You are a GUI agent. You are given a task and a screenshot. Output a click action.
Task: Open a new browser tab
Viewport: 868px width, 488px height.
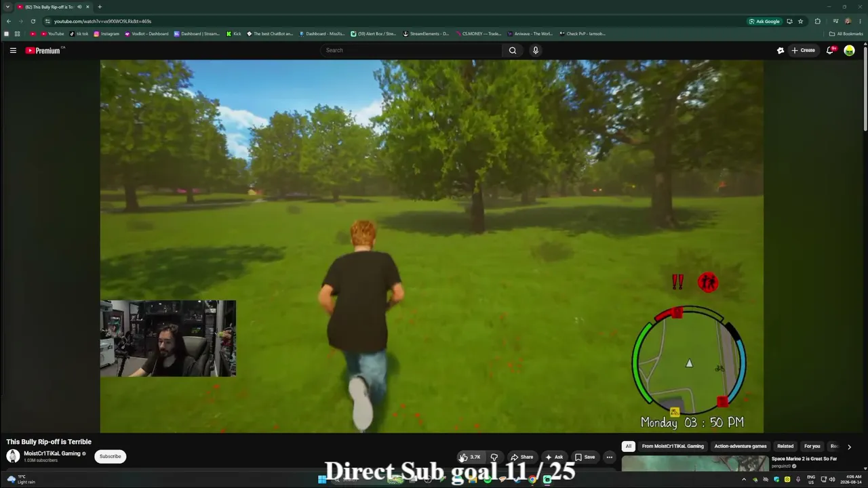[x=100, y=7]
